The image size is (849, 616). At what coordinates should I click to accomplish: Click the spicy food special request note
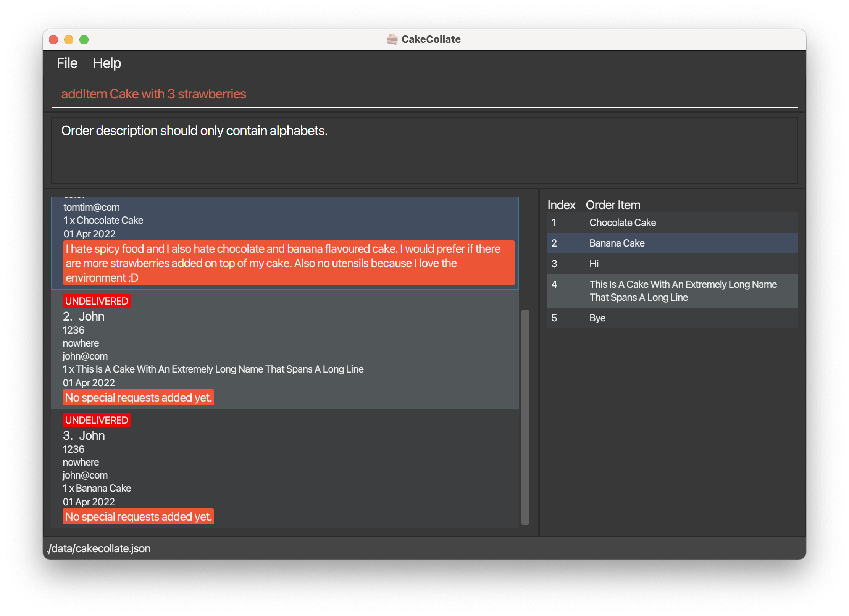[x=289, y=263]
